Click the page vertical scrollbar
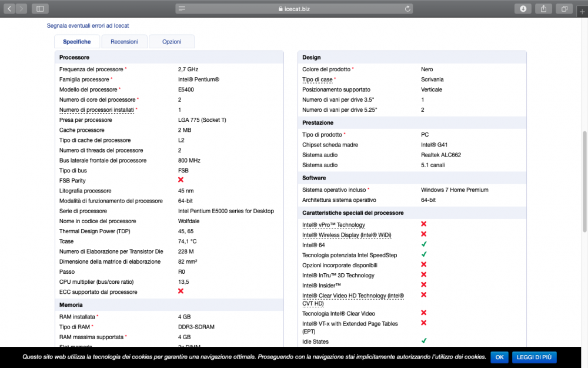Image resolution: width=588 pixels, height=368 pixels. click(584, 182)
